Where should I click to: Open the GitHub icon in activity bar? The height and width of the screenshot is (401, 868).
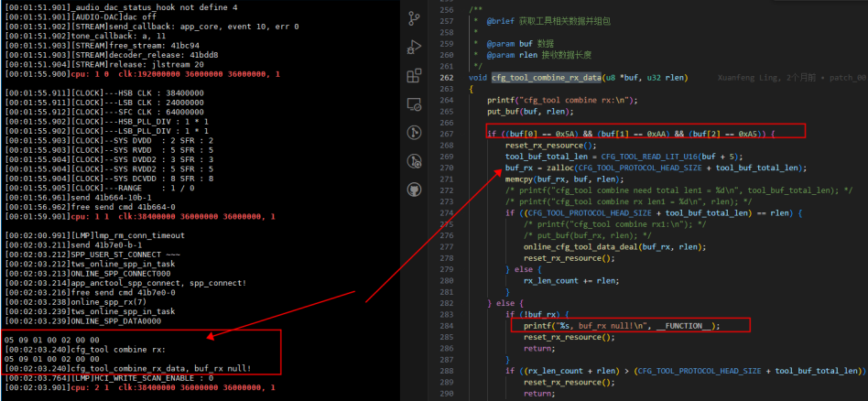pos(414,190)
